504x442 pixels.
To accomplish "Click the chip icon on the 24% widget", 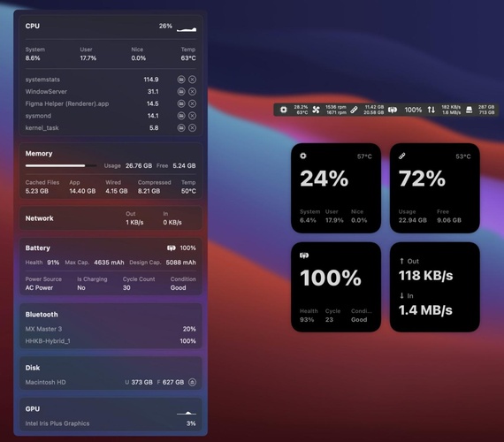I will coord(303,156).
